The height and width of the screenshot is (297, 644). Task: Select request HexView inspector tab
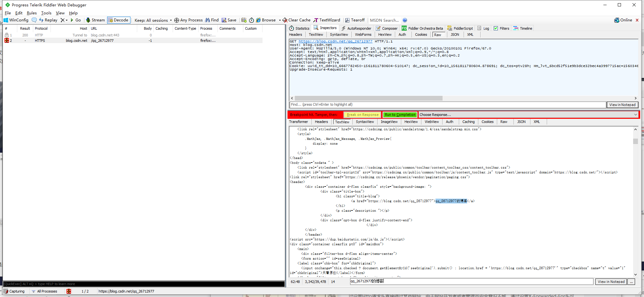tap(385, 35)
